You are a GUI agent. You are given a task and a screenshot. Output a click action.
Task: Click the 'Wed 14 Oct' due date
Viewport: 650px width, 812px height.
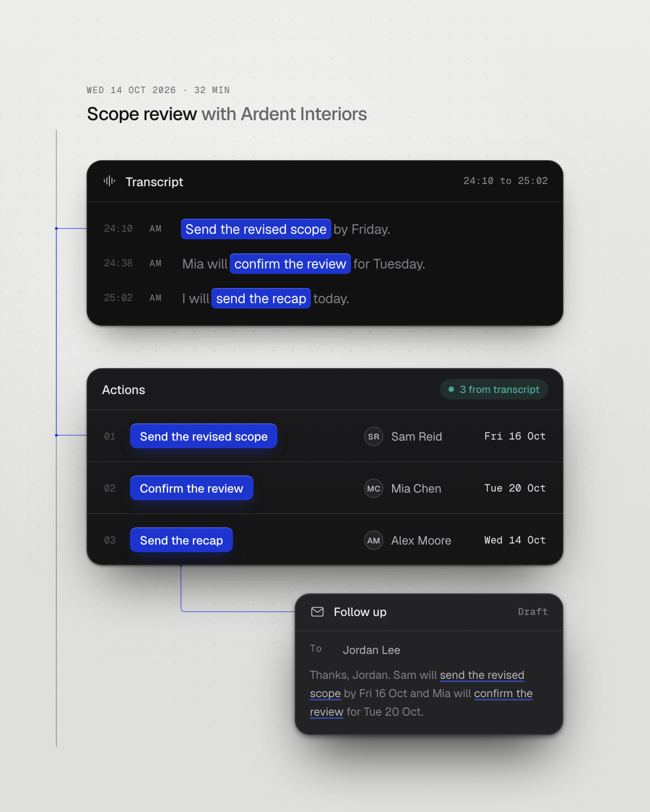pyautogui.click(x=515, y=540)
